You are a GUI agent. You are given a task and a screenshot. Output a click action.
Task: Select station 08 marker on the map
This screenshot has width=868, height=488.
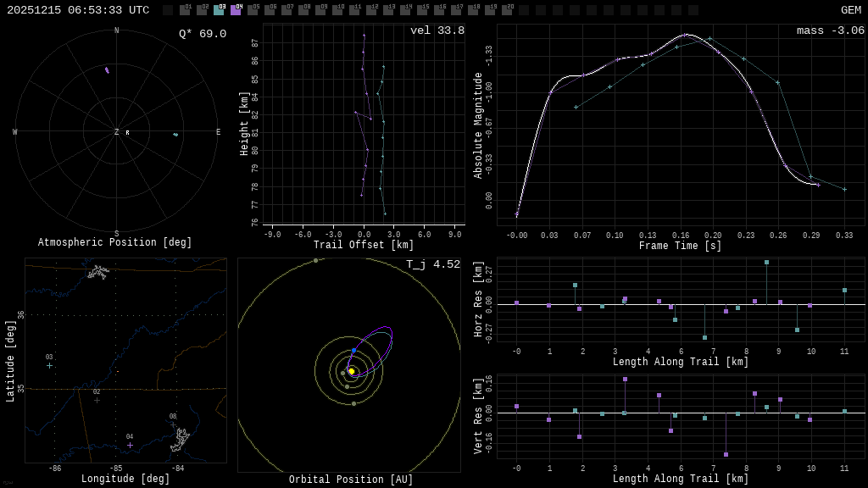pyautogui.click(x=173, y=424)
